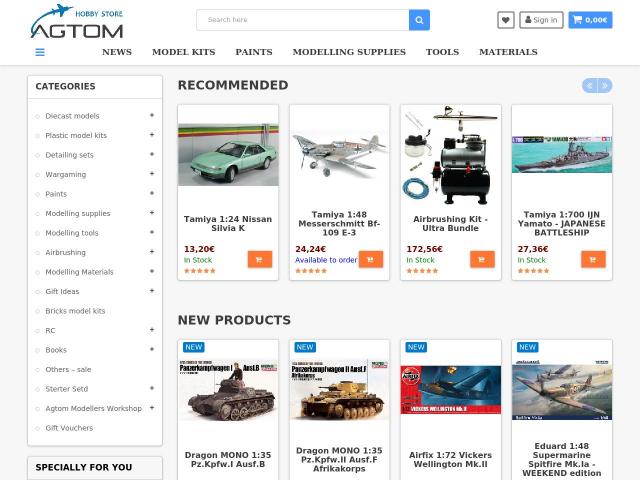Click the Sign in button
This screenshot has width=640, height=480.
coord(541,20)
